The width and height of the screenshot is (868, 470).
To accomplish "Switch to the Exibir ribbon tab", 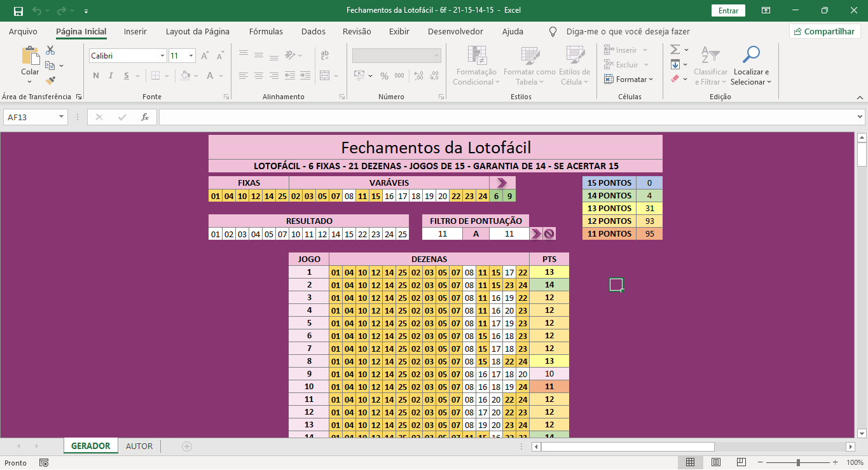I will pyautogui.click(x=399, y=31).
